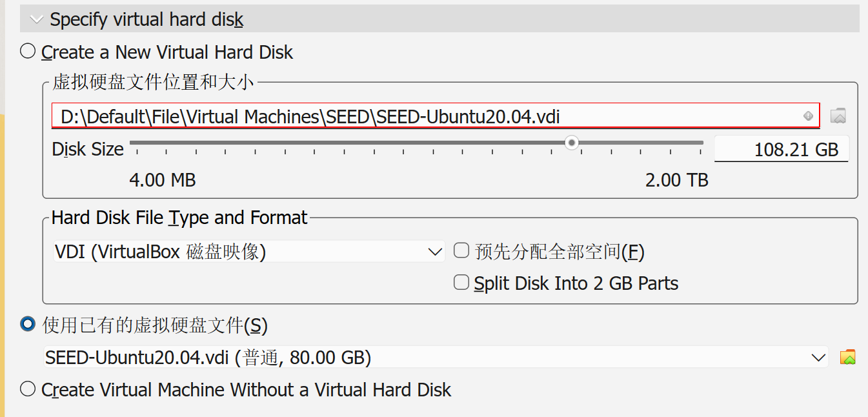Tick Split Disk Into 2 GB Parts
Screen dimensions: 868x417
pos(461,283)
